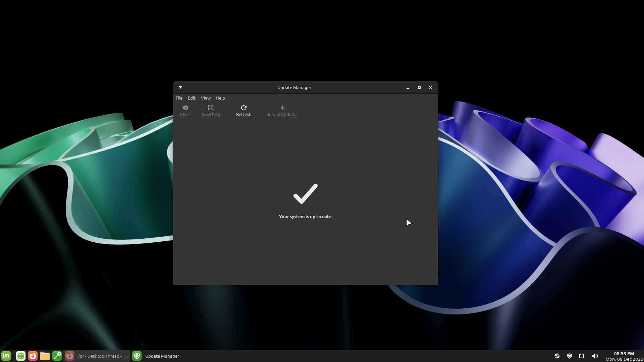Click the Update Manager taskbar entry
Screen dimensions: 644x362
[x=156, y=356]
